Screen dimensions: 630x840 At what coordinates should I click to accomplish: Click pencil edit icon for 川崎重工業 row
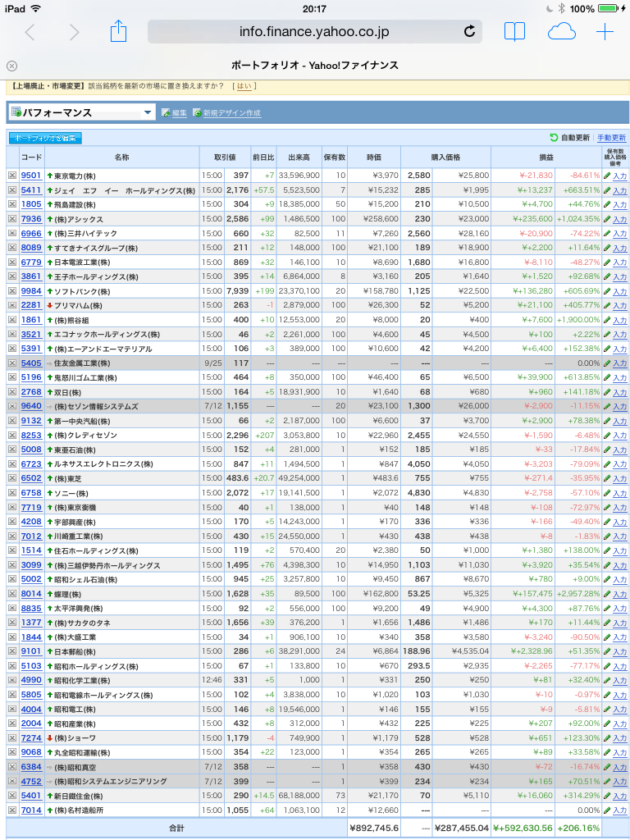pos(607,536)
